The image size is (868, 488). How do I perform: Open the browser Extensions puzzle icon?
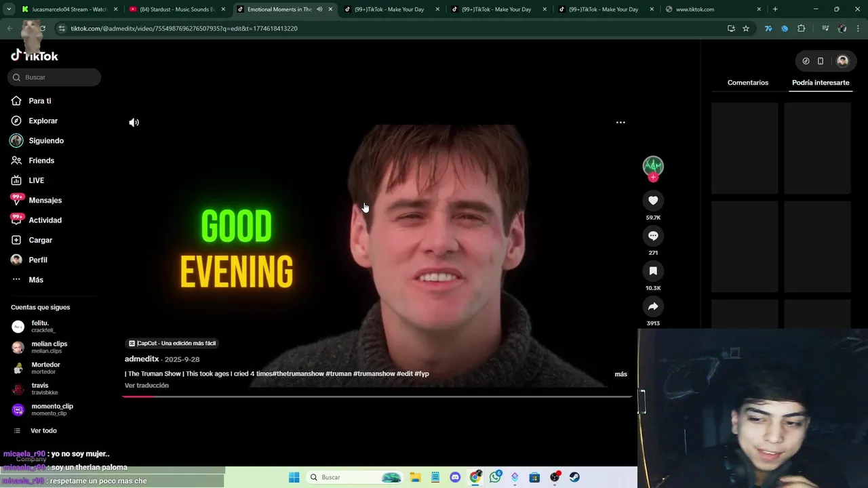(802, 28)
